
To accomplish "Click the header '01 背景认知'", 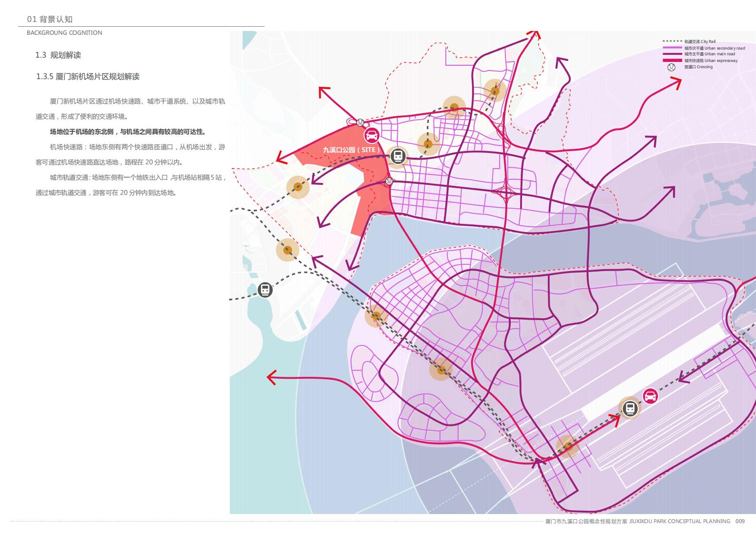I will click(x=50, y=19).
